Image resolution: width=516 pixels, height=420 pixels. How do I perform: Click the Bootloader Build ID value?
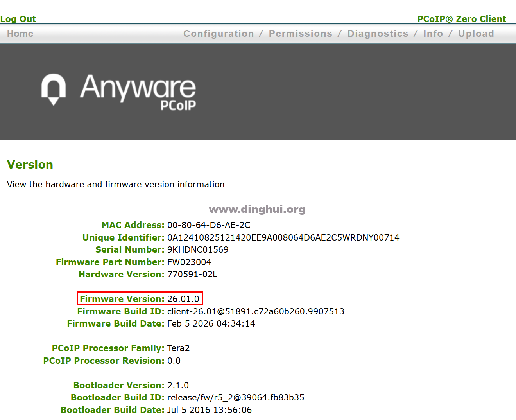236,397
